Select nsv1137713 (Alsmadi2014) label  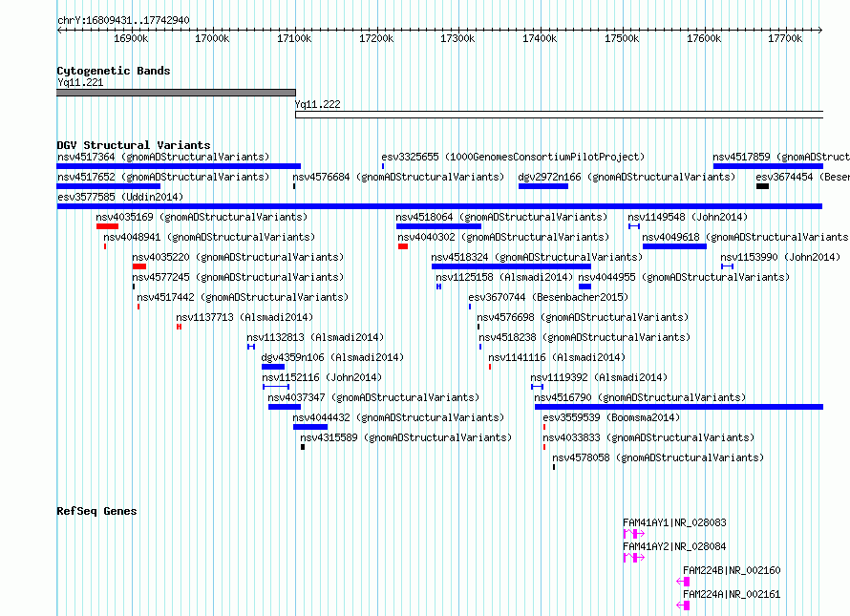244,317
